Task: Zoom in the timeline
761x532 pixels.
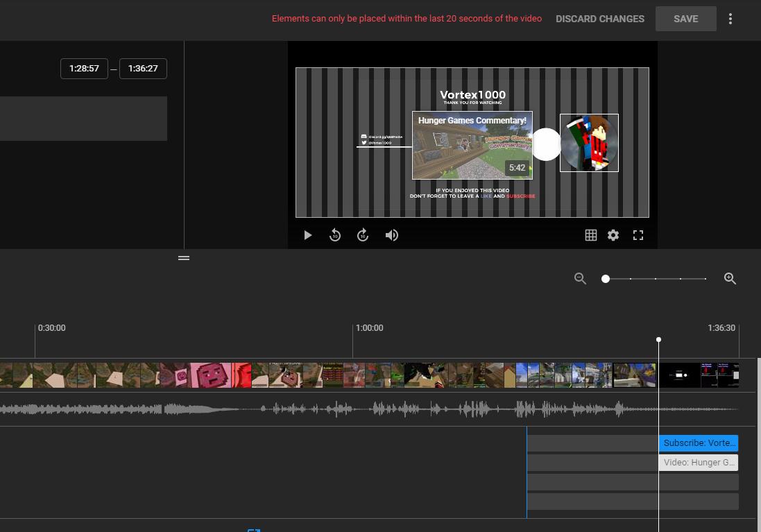Action: 730,279
